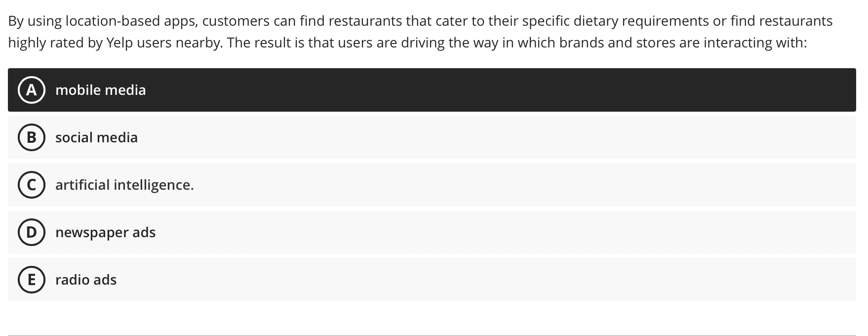Click the circled letter A icon
The image size is (868, 336).
(31, 90)
